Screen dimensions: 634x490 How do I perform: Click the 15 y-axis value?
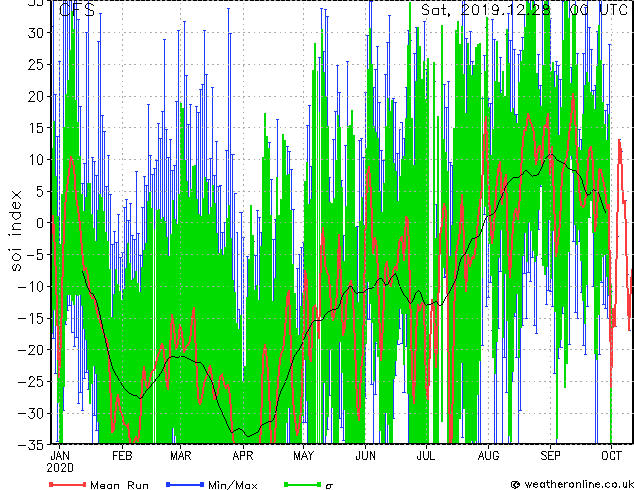pyautogui.click(x=35, y=128)
